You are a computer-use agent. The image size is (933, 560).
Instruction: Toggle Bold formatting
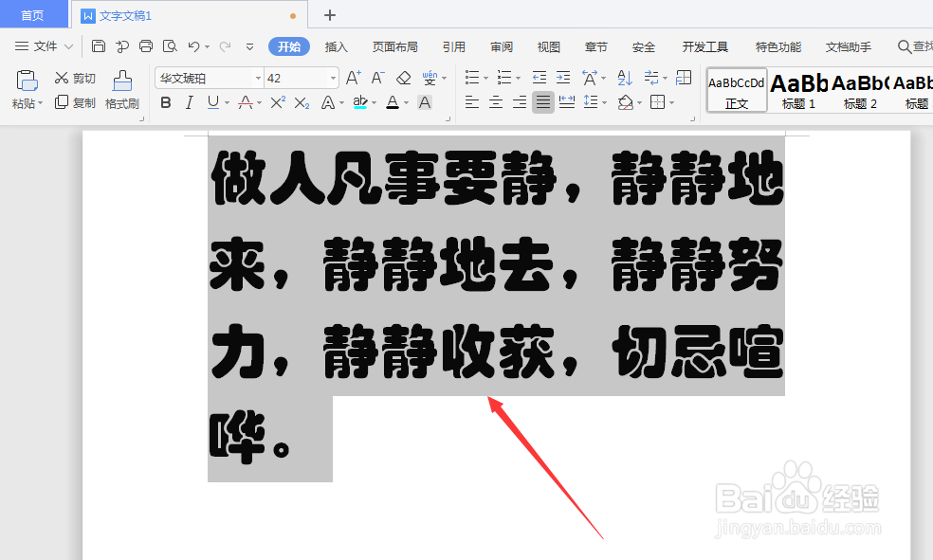[166, 103]
